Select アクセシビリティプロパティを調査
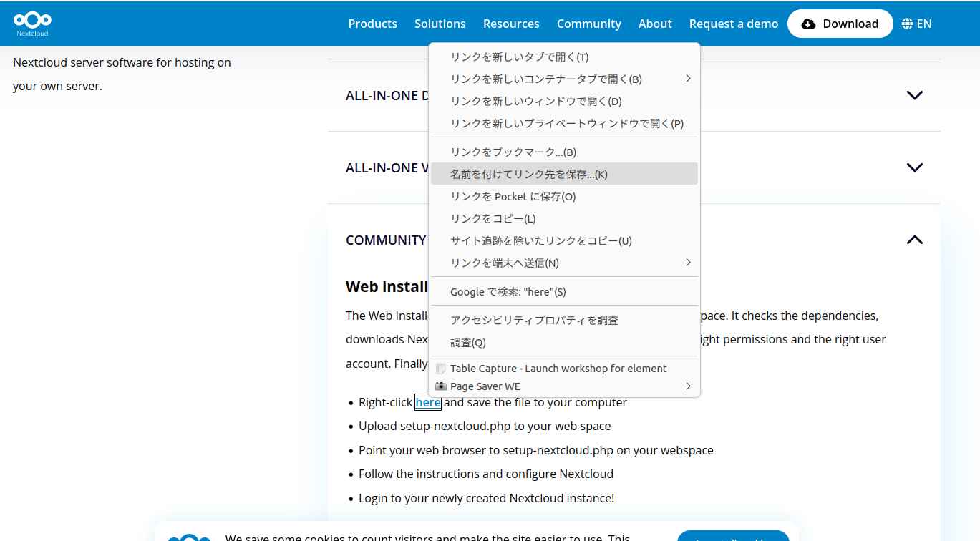The height and width of the screenshot is (541, 980). [x=564, y=321]
